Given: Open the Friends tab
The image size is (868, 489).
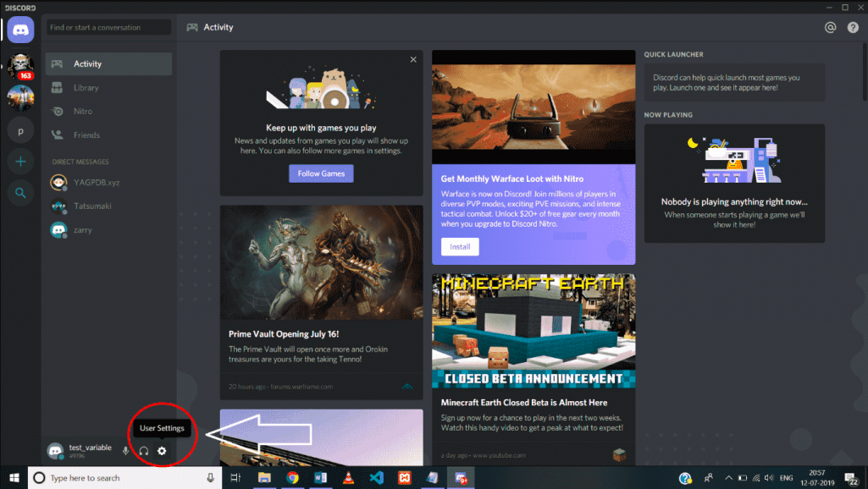Looking at the screenshot, I should (108, 135).
